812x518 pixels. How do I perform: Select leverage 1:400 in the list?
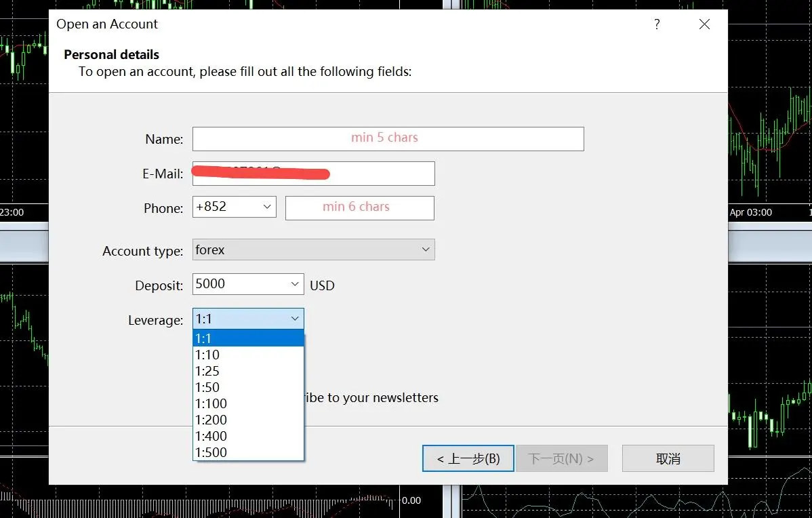click(248, 436)
